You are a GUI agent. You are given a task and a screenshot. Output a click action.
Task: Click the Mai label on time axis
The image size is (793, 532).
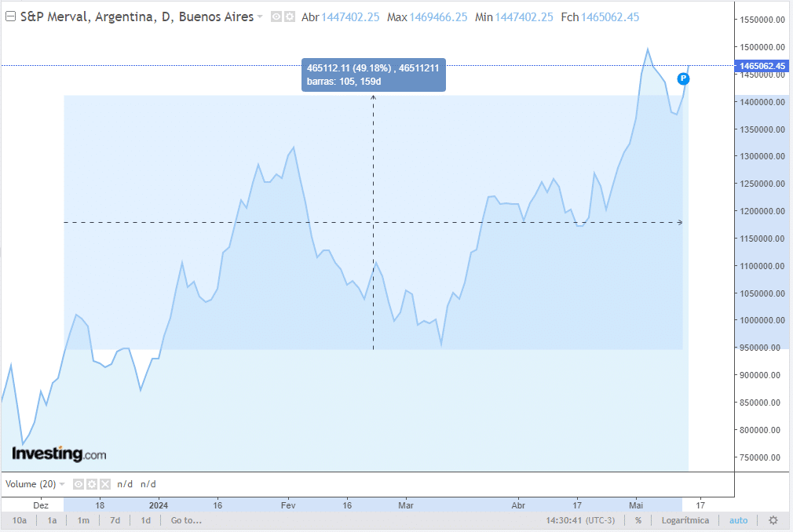(x=636, y=505)
